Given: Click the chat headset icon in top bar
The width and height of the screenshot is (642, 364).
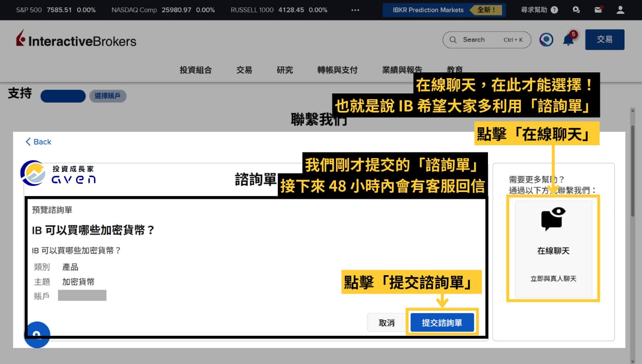Looking at the screenshot, I should click(576, 10).
